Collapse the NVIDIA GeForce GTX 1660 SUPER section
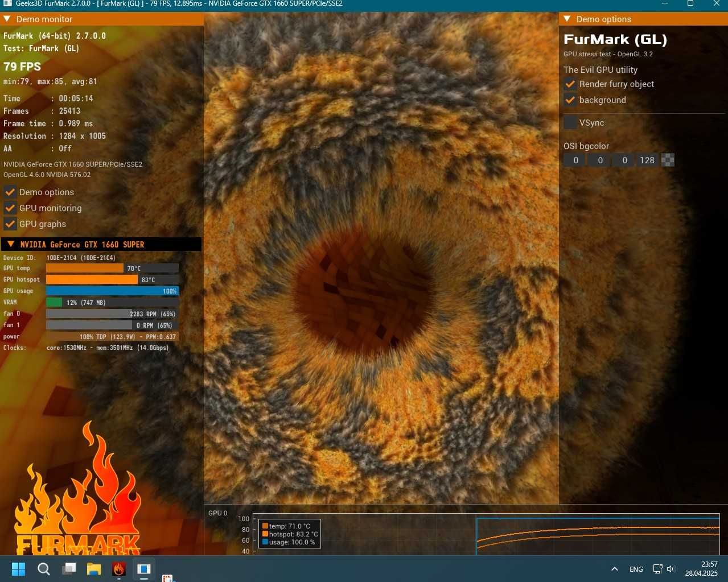The height and width of the screenshot is (582, 728). 11,244
